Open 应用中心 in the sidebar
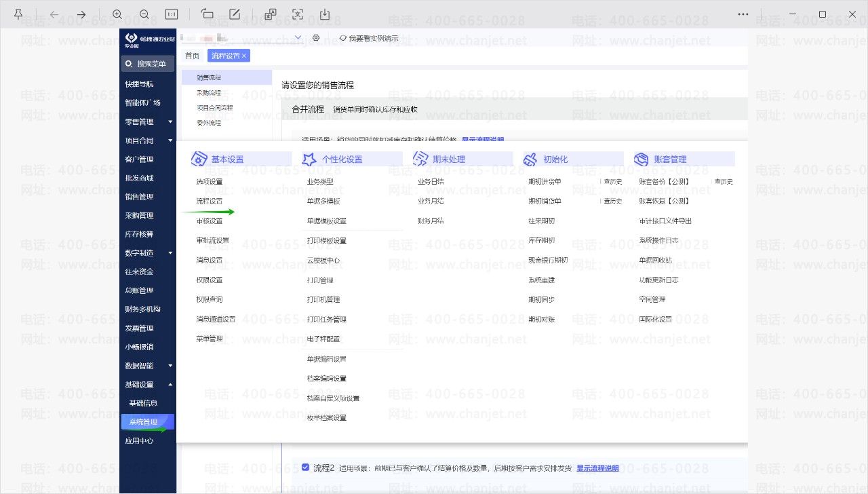868x494 pixels. [x=139, y=440]
